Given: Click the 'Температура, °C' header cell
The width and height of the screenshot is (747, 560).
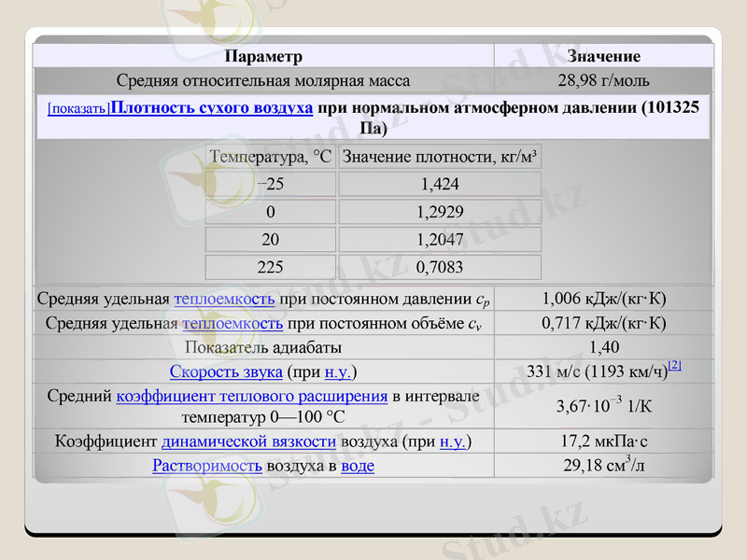Looking at the screenshot, I should [270, 157].
